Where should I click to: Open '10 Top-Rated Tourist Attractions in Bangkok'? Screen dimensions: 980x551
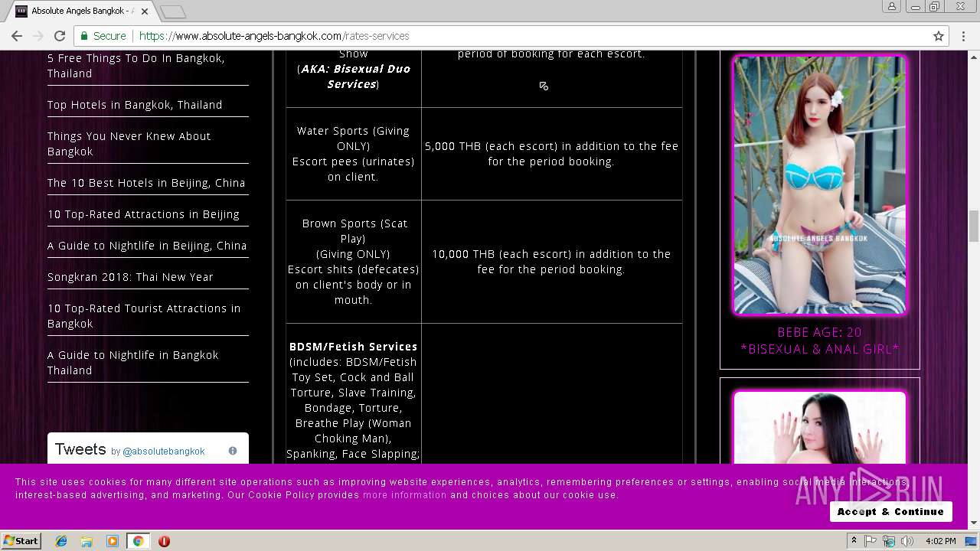144,316
